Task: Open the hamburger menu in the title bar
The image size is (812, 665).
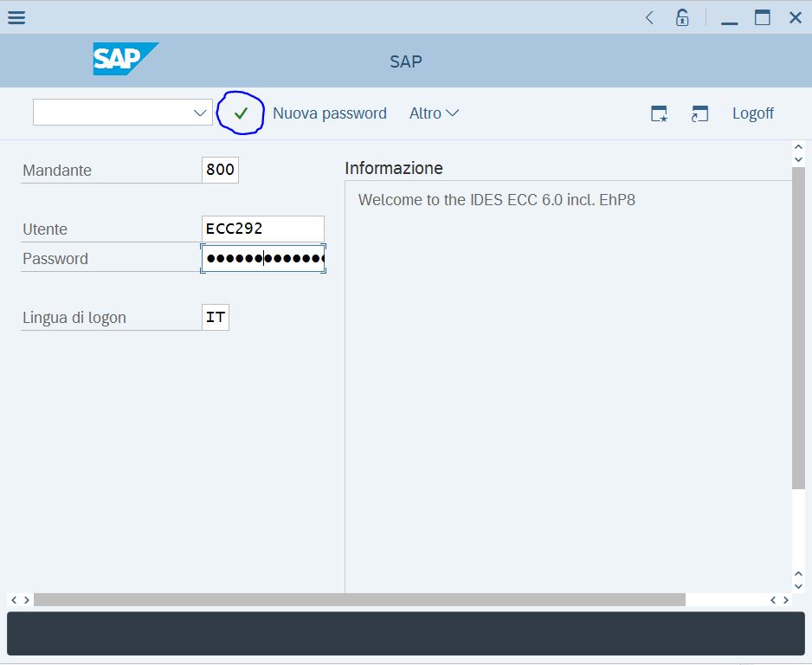Action: click(16, 17)
